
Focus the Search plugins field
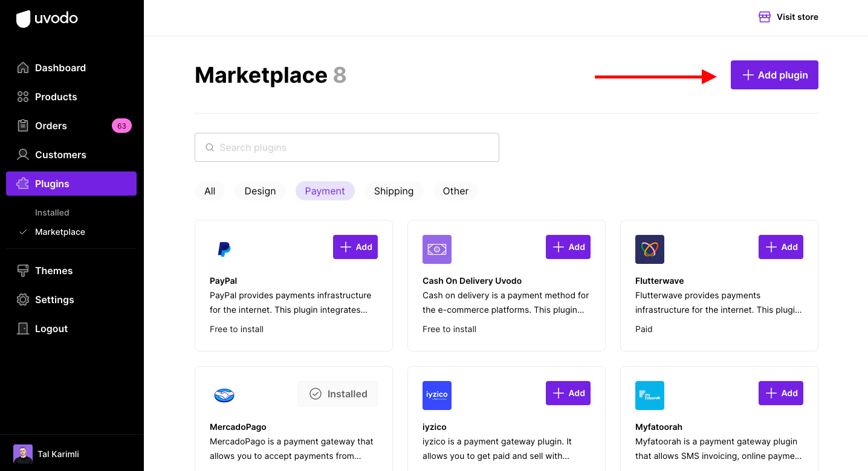coord(347,147)
